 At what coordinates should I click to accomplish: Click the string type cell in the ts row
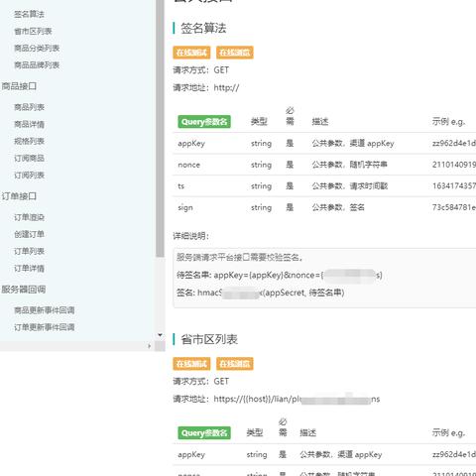(261, 186)
